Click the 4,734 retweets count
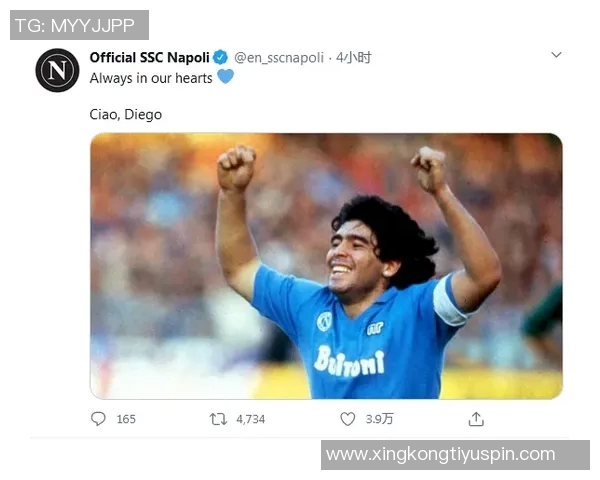Screen dimensions: 600x480 point(251,419)
